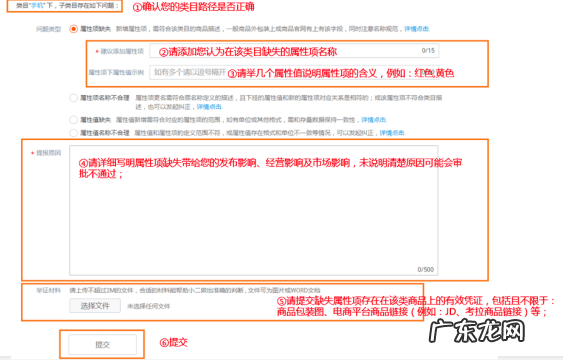
Task: Open 详情点击 link in 属性项名称不合理 description
Action: coord(209,107)
